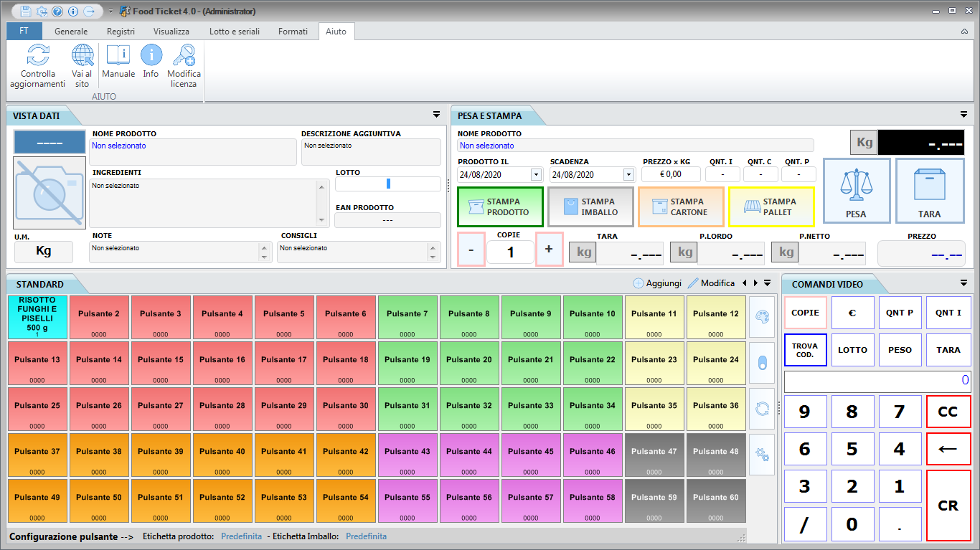Increase copies with the plus button
This screenshot has height=550, width=980.
[x=549, y=249]
